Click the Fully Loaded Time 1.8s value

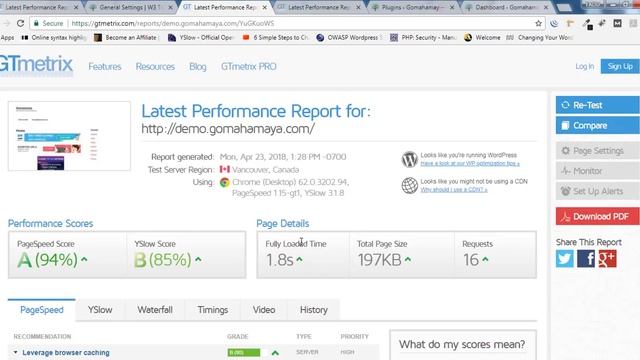tap(280, 260)
